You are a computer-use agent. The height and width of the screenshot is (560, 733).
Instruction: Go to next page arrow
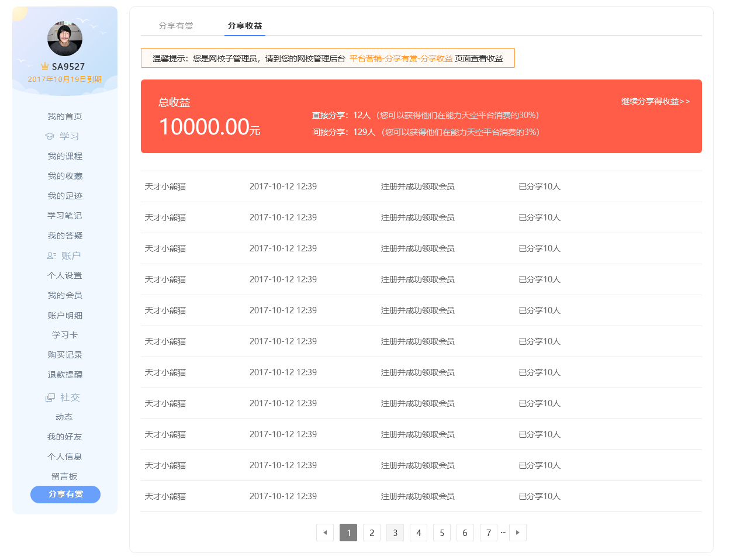pos(517,533)
